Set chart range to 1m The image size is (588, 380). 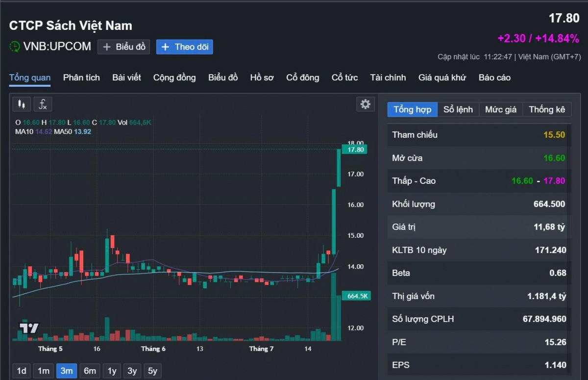pos(44,371)
